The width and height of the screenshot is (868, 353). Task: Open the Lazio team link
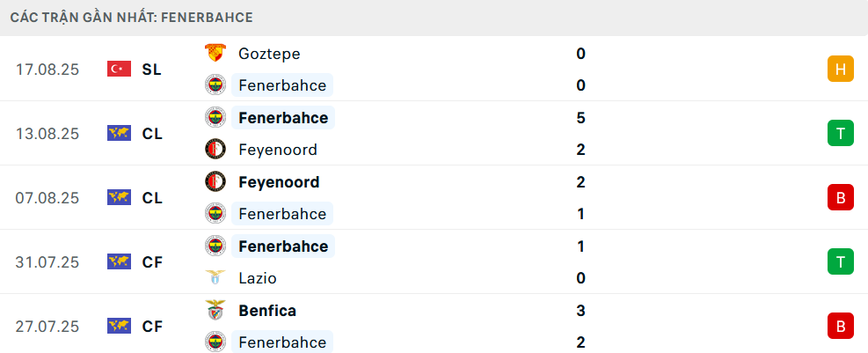tap(258, 278)
